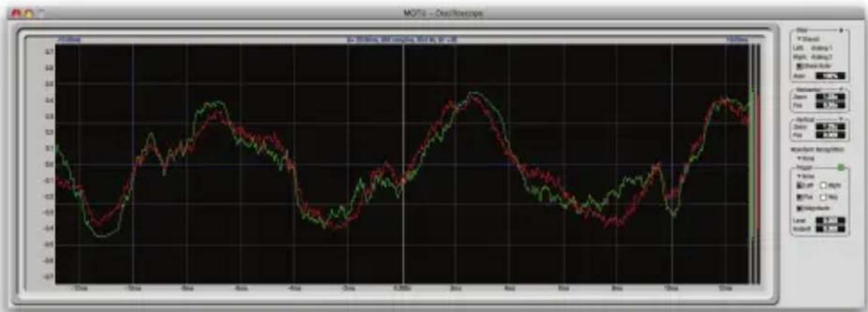Click the Trigger Holdoff value field

click(x=830, y=229)
